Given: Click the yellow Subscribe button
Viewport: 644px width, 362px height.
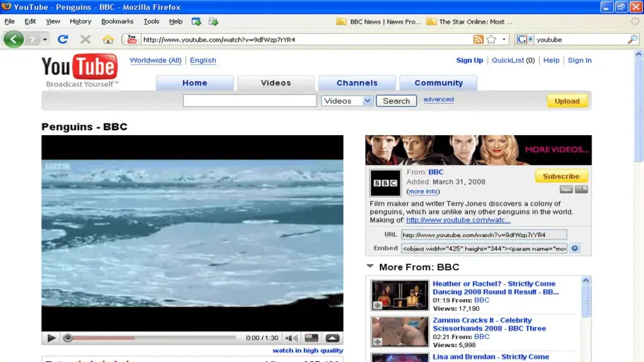Looking at the screenshot, I should (x=561, y=176).
